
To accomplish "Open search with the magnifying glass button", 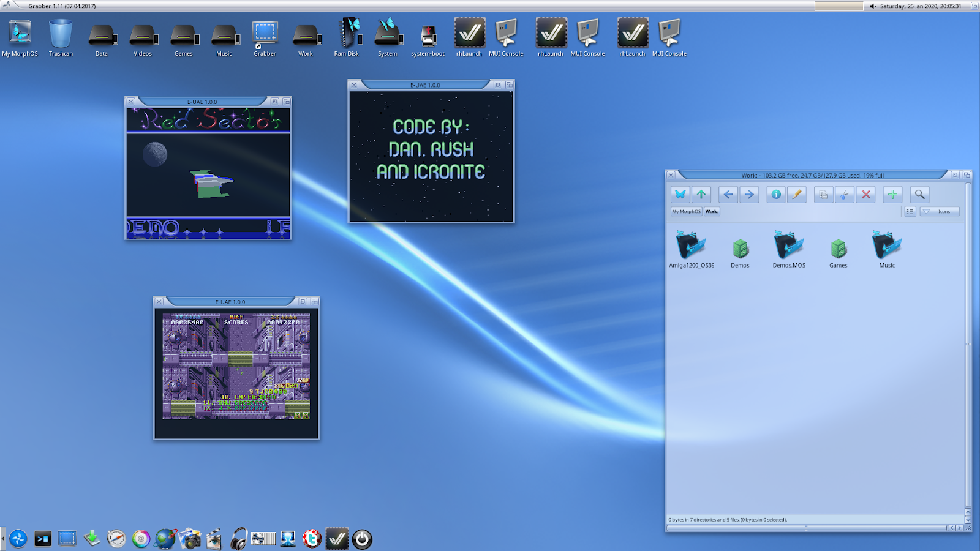I will click(x=919, y=195).
